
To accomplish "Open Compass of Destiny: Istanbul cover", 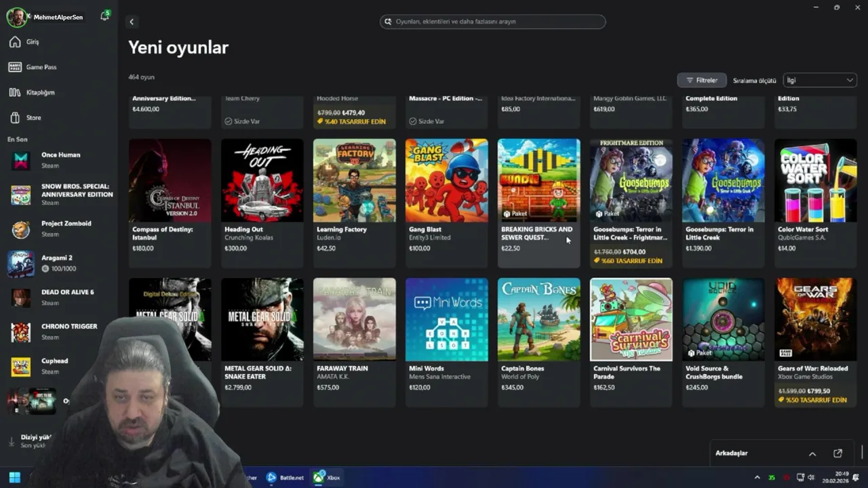I will tap(170, 180).
